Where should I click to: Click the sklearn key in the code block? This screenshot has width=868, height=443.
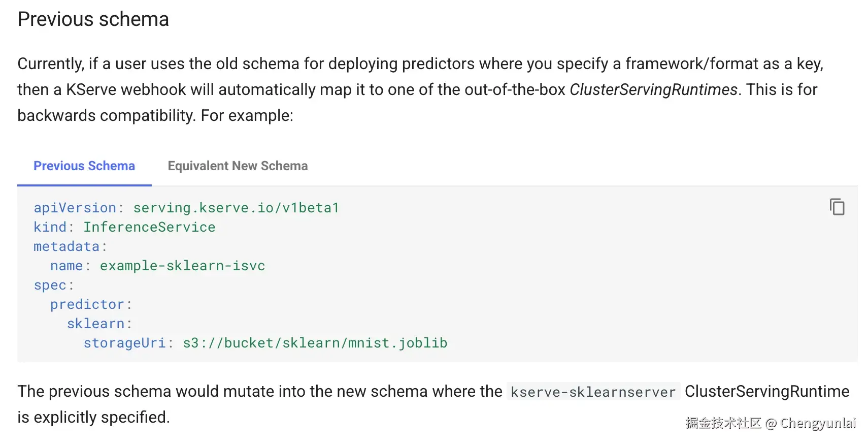pos(95,324)
